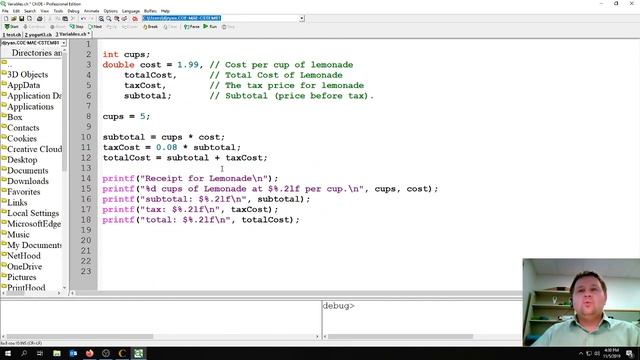Click the Step debug button
This screenshot has width=640, height=360.
(77, 27)
